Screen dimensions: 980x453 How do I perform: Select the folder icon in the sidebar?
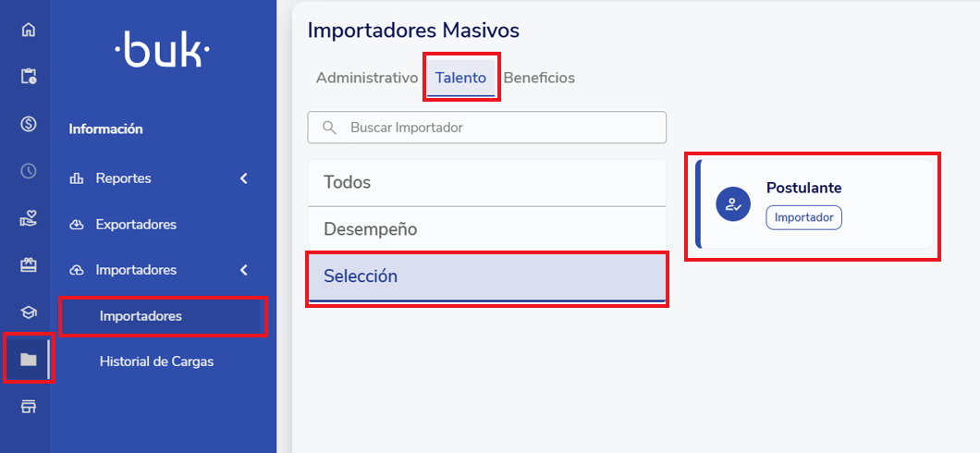pyautogui.click(x=29, y=359)
